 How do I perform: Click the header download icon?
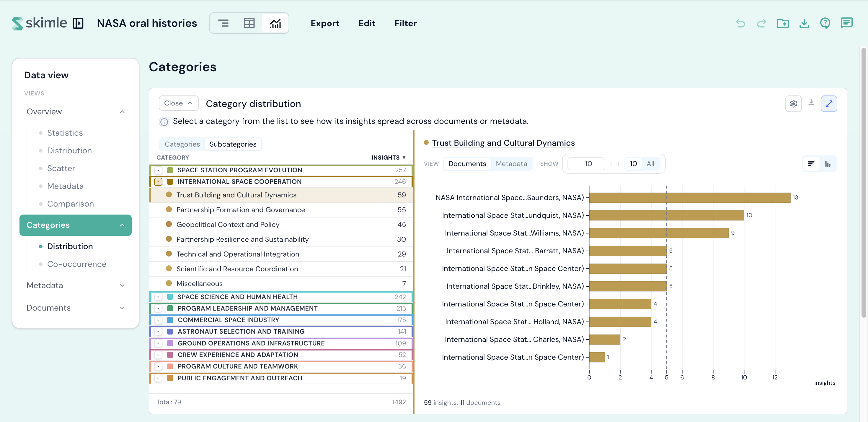804,23
